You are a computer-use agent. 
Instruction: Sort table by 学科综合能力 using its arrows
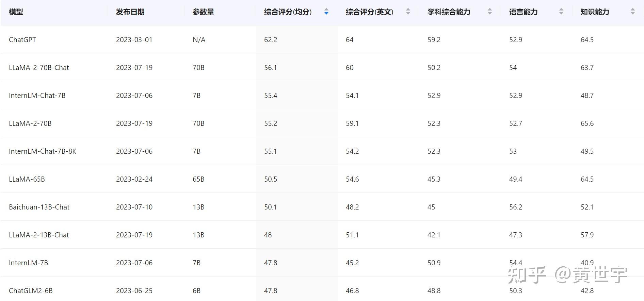coord(489,12)
